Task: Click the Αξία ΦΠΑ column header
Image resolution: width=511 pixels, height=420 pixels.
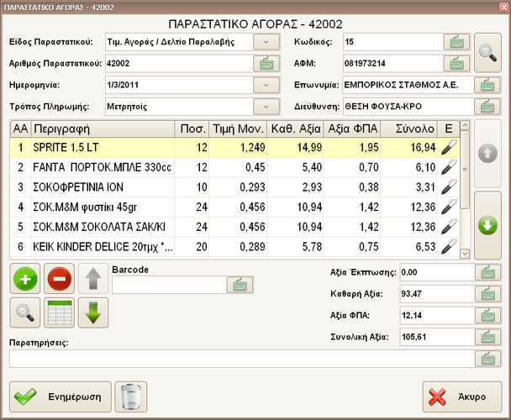Action: pos(351,129)
